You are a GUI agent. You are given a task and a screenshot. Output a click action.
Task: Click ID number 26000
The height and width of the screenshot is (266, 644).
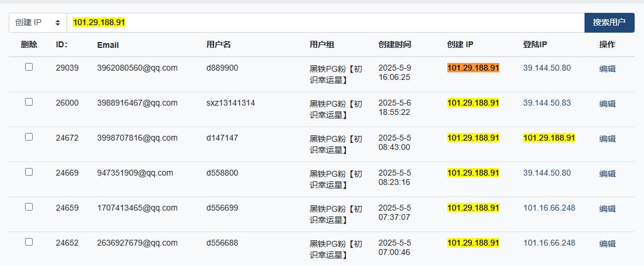click(x=67, y=103)
